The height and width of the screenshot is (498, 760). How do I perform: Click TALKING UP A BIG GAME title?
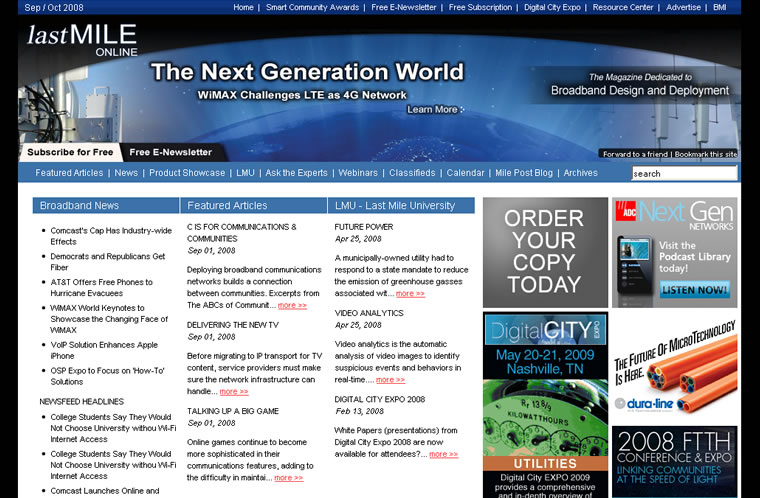click(233, 411)
